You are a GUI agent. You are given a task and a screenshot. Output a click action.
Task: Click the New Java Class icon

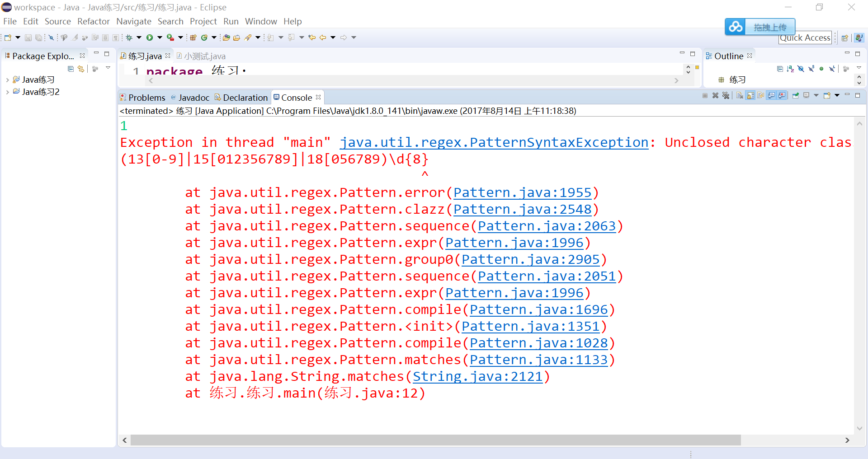coord(204,37)
